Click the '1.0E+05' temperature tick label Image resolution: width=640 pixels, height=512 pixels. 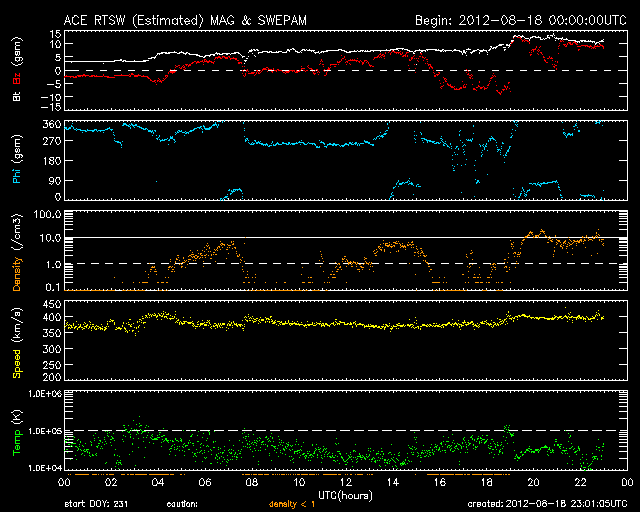[45, 431]
